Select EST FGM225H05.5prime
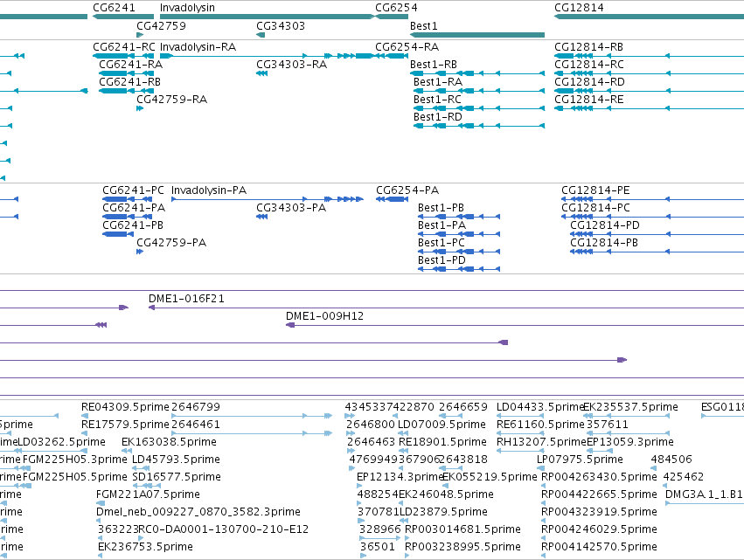This screenshot has height=560, width=744. (75, 477)
